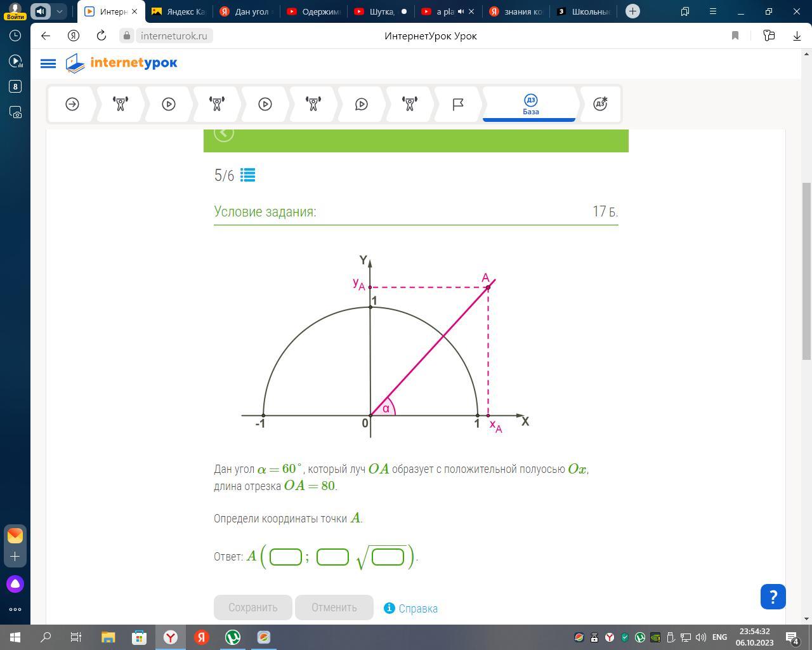812x650 pixels.
Task: Open the notification center with 4 alerts
Action: (792, 637)
